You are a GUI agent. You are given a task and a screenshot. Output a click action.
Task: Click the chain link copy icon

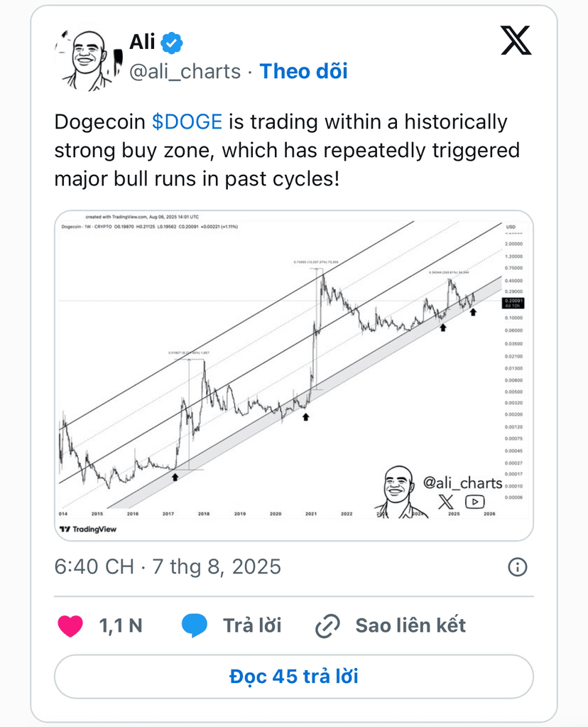pyautogui.click(x=327, y=626)
